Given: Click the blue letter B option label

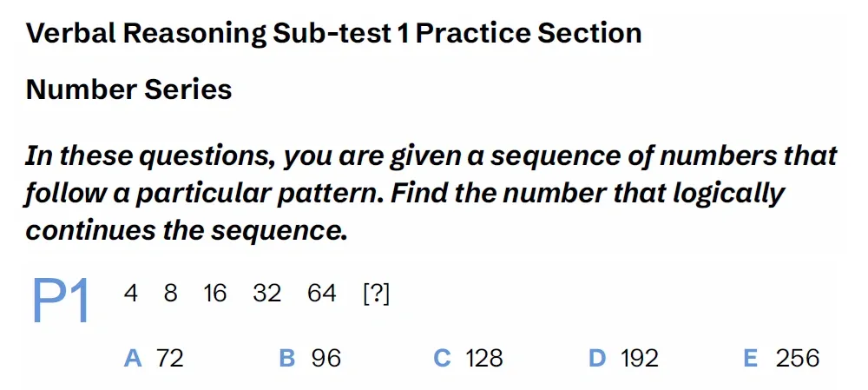Looking at the screenshot, I should pos(287,358).
